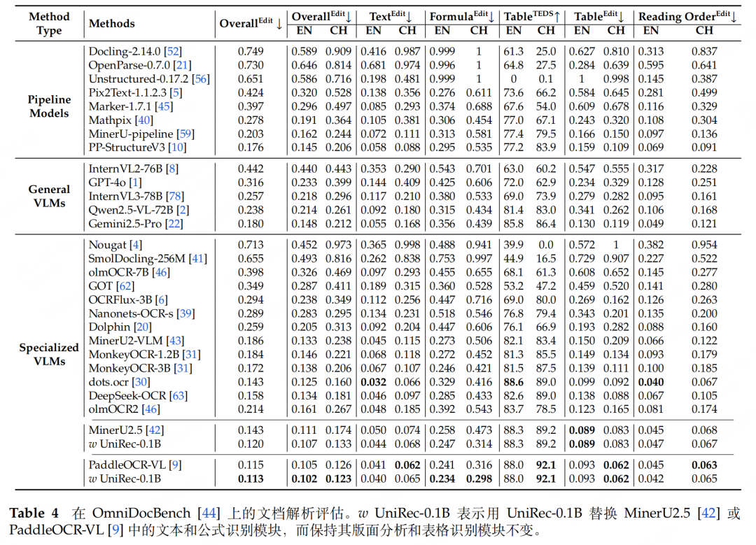Click reference [10] beside PP-StructureV3
The image size is (756, 545).
[177, 148]
